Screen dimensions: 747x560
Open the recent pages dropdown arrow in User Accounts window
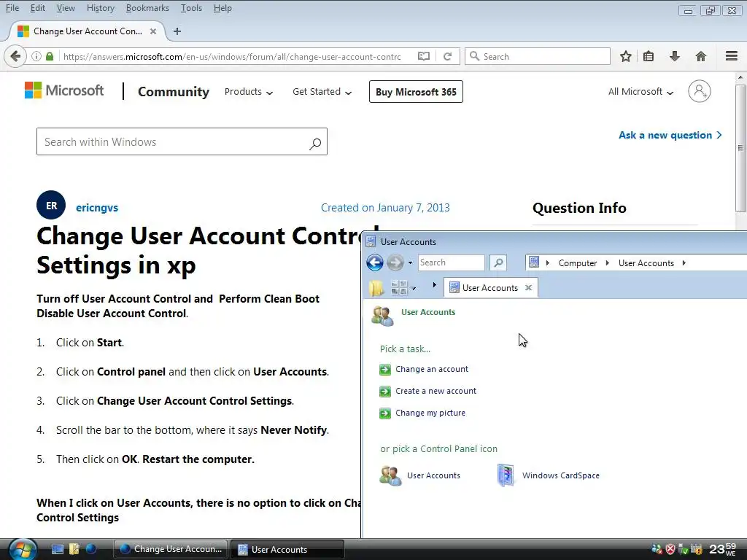tap(410, 262)
